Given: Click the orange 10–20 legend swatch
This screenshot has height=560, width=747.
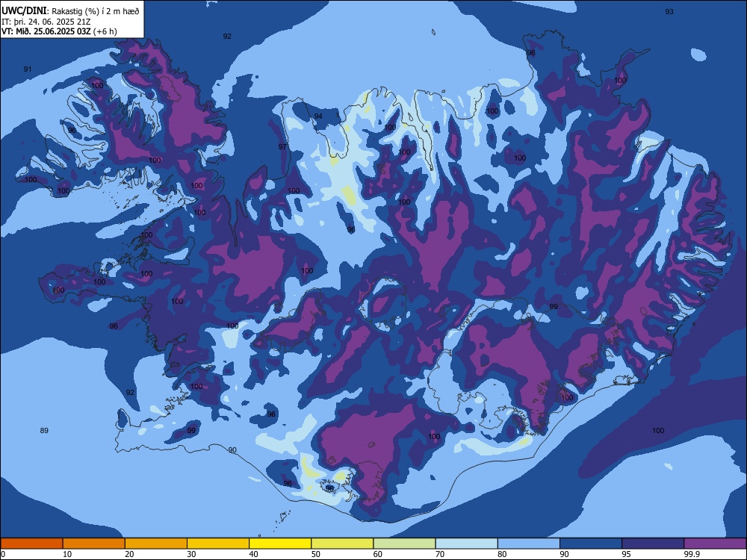Looking at the screenshot, I should [94, 544].
